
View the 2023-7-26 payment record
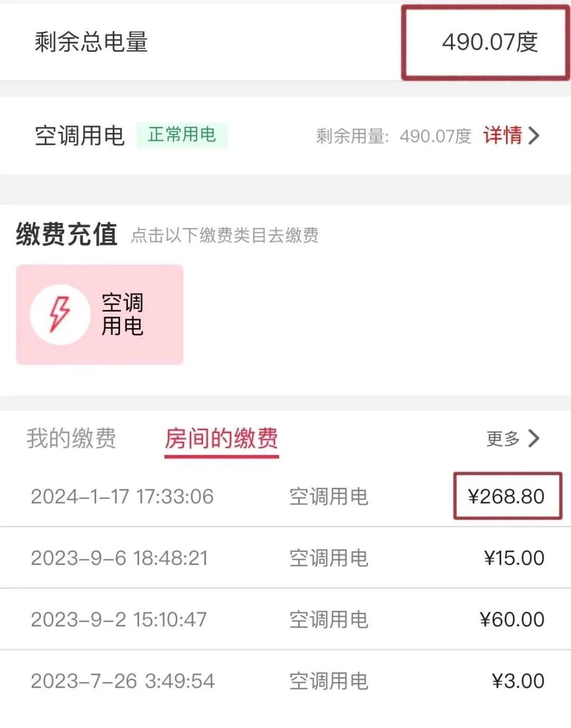point(123,681)
